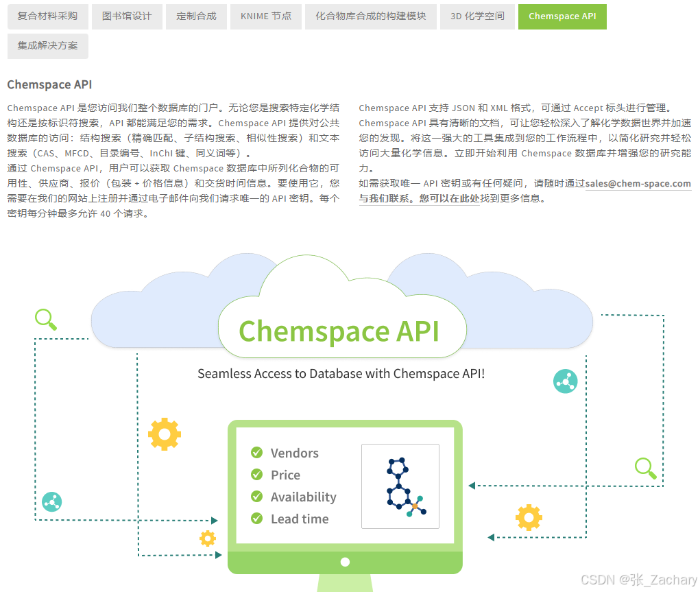The image size is (700, 592).
Task: Click the green magnifier icon at right
Action: point(646,469)
